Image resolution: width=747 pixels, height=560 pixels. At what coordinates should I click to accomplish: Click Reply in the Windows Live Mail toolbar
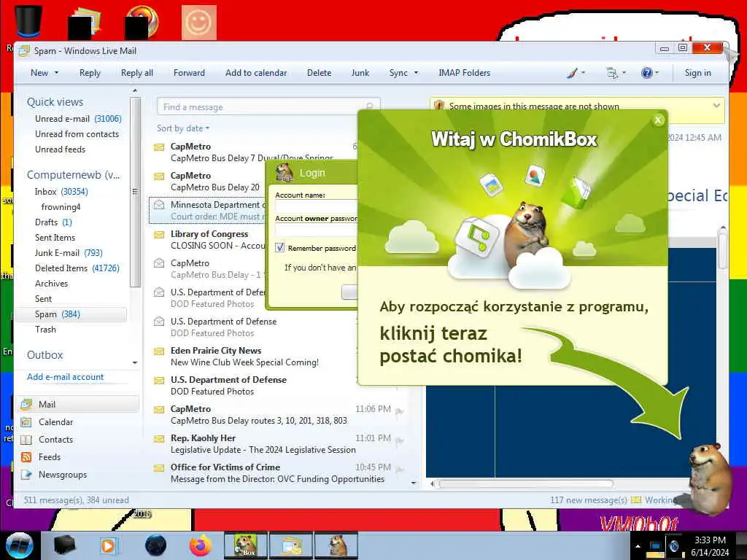[90, 73]
